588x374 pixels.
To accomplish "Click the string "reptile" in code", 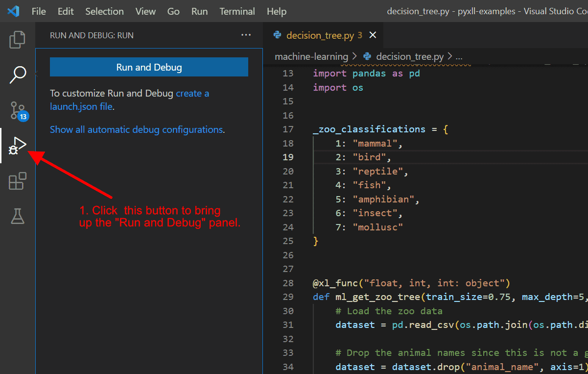I will tap(379, 172).
